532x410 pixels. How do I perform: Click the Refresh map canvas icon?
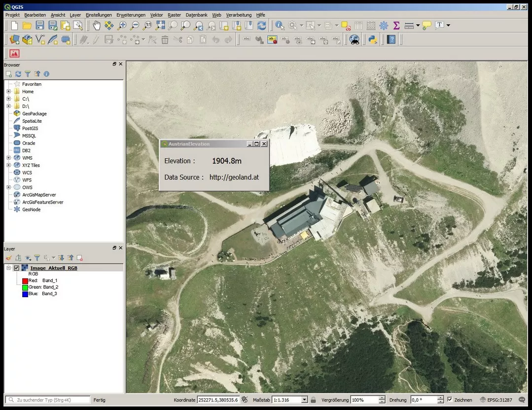tap(262, 26)
